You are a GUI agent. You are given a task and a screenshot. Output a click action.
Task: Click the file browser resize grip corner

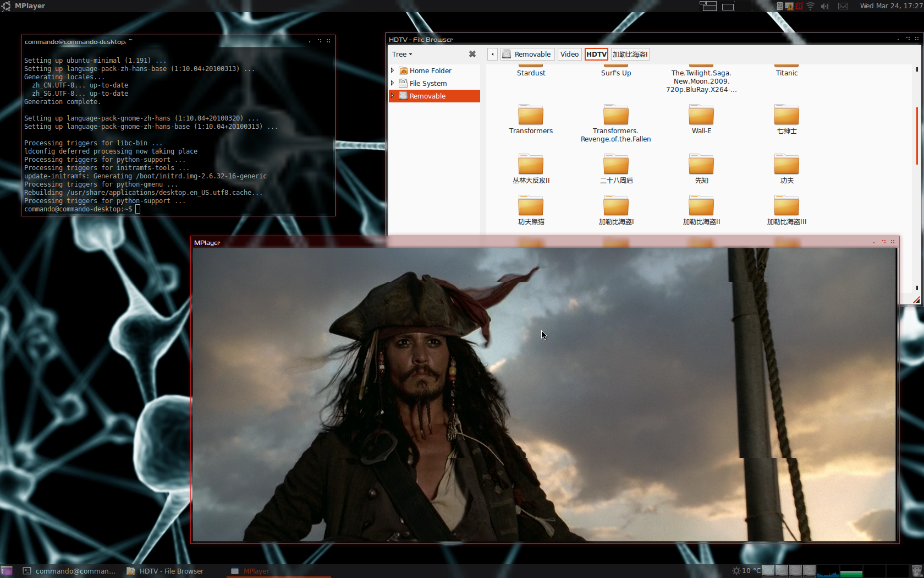tap(916, 299)
